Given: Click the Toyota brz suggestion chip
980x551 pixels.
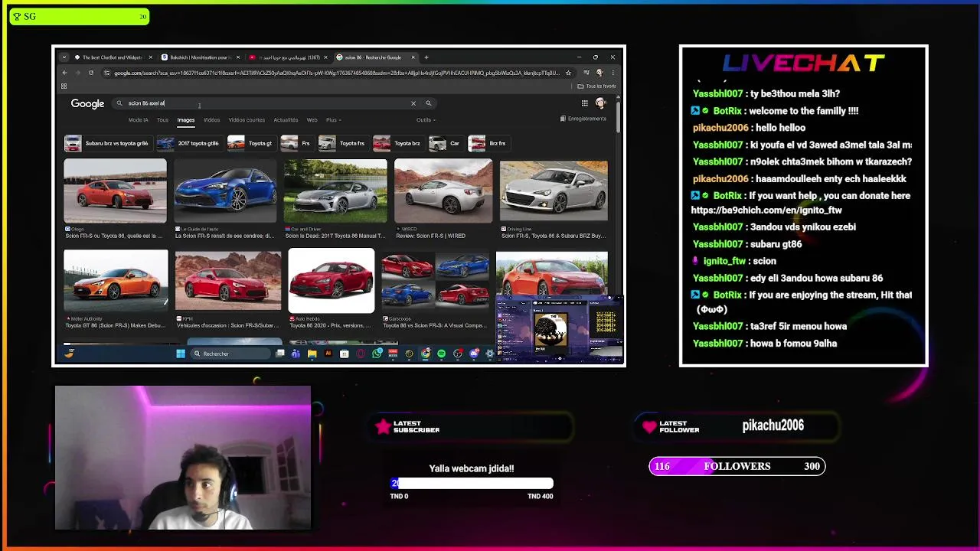Looking at the screenshot, I should 397,143.
